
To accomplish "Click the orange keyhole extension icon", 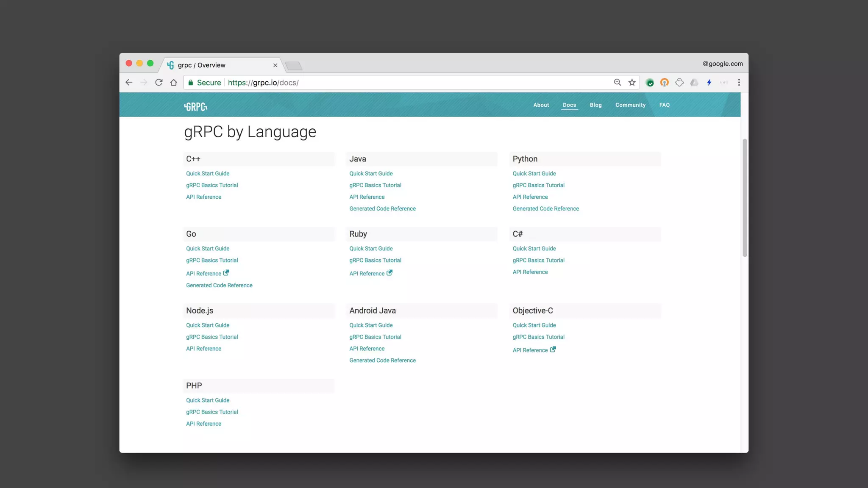I will [665, 83].
